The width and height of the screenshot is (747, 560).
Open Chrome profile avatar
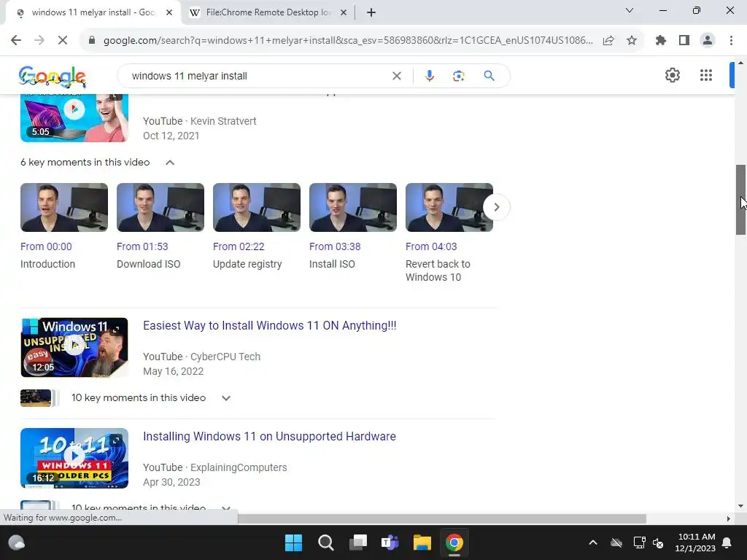708,41
